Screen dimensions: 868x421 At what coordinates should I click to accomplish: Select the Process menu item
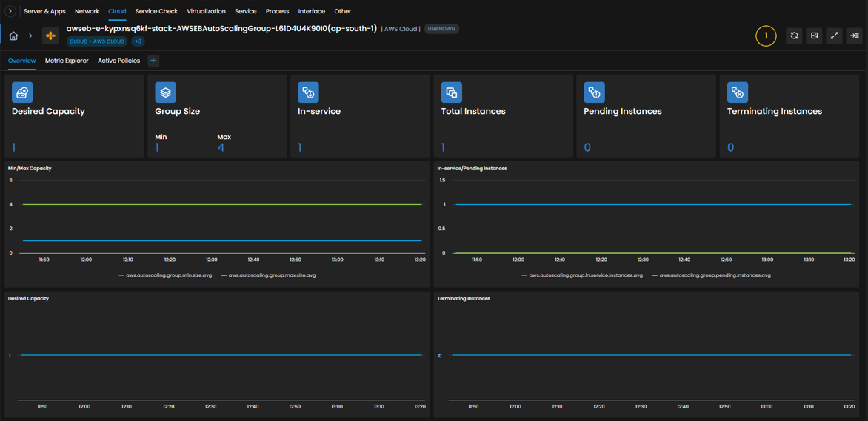click(x=277, y=11)
